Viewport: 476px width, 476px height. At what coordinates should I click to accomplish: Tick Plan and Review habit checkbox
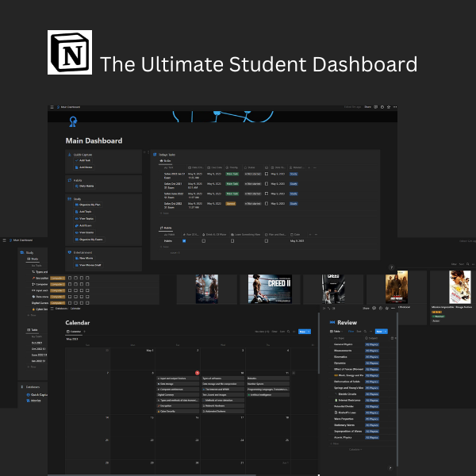267,240
